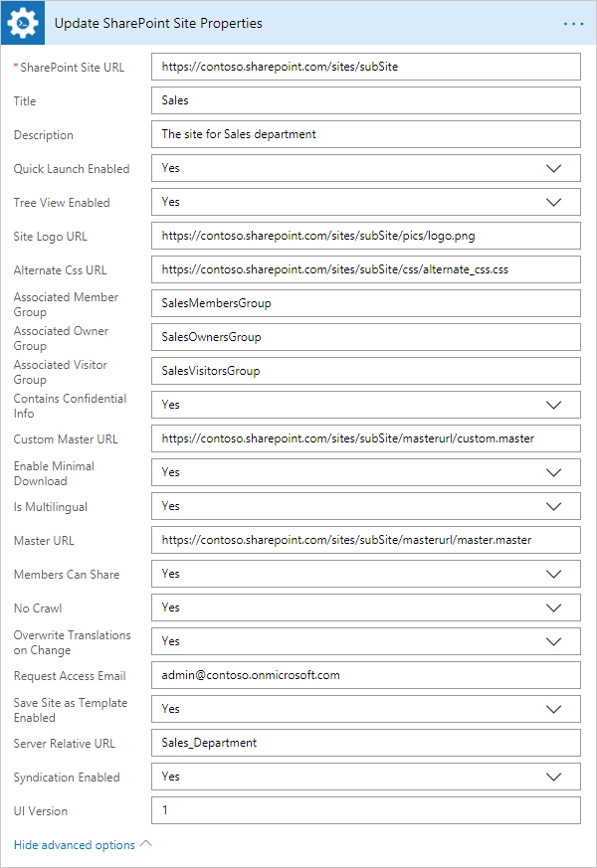This screenshot has height=868, width=597.
Task: Click the Alternate Css URL label
Action: coord(61,270)
